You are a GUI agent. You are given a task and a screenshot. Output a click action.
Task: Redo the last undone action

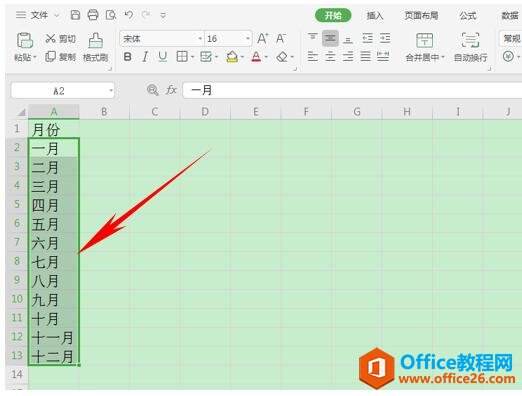tap(146, 15)
